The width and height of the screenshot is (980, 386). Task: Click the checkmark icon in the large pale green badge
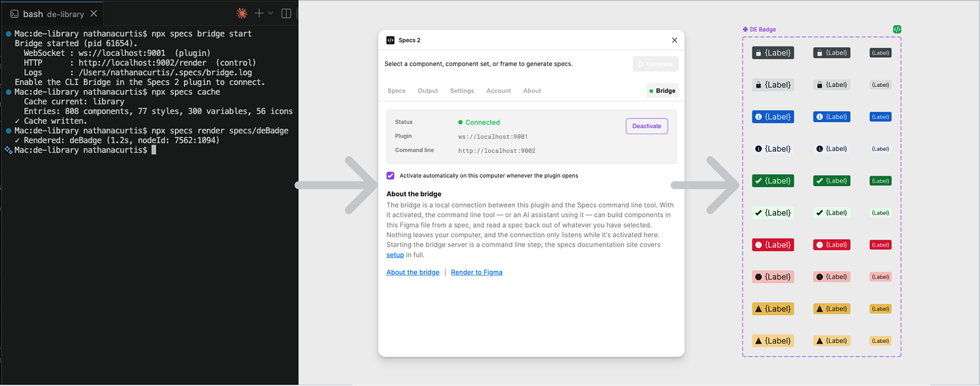tap(758, 213)
